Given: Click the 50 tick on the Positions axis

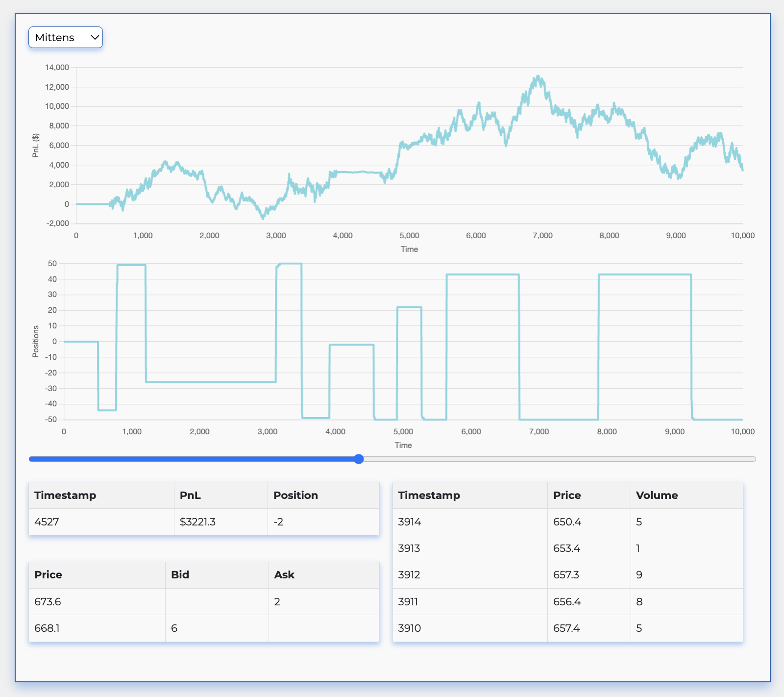Looking at the screenshot, I should tap(52, 263).
